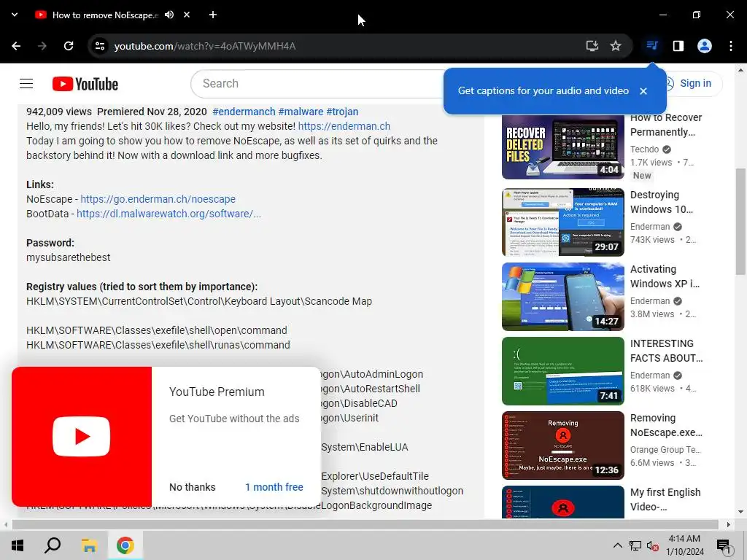Image resolution: width=747 pixels, height=560 pixels.
Task: Open #trojan hashtag link
Action: 342,112
